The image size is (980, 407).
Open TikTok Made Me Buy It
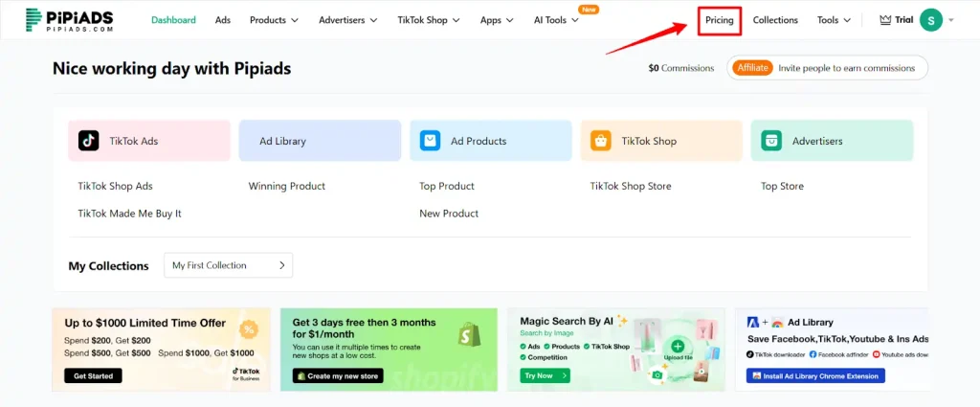coord(129,214)
